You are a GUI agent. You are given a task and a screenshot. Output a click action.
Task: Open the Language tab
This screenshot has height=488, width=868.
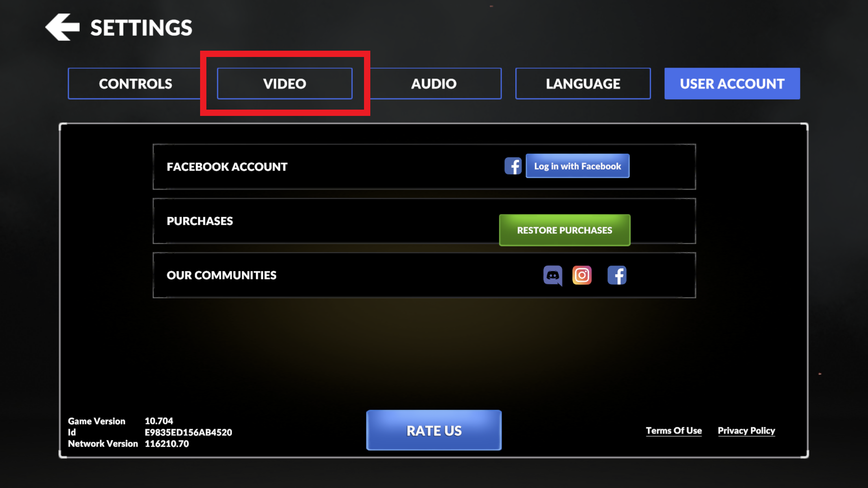pyautogui.click(x=583, y=83)
